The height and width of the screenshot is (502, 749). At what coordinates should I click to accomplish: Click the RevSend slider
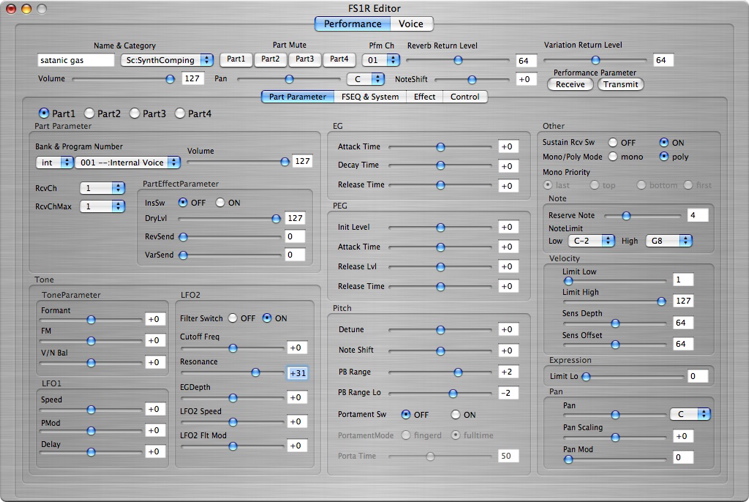[229, 236]
